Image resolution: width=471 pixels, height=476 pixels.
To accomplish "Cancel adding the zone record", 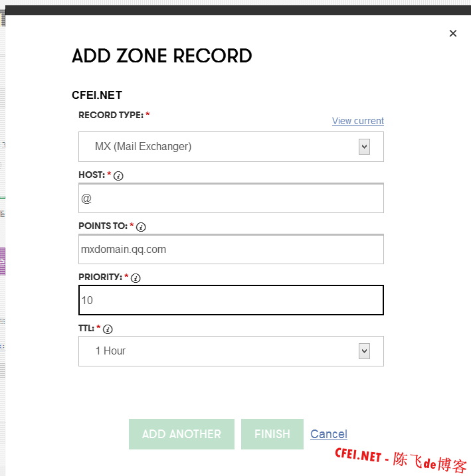I will click(328, 434).
